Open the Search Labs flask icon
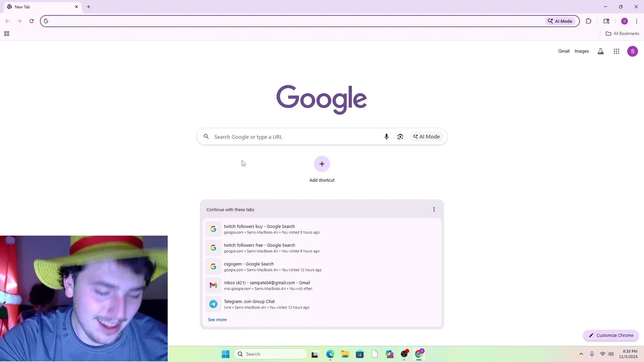The height and width of the screenshot is (362, 644). (601, 51)
